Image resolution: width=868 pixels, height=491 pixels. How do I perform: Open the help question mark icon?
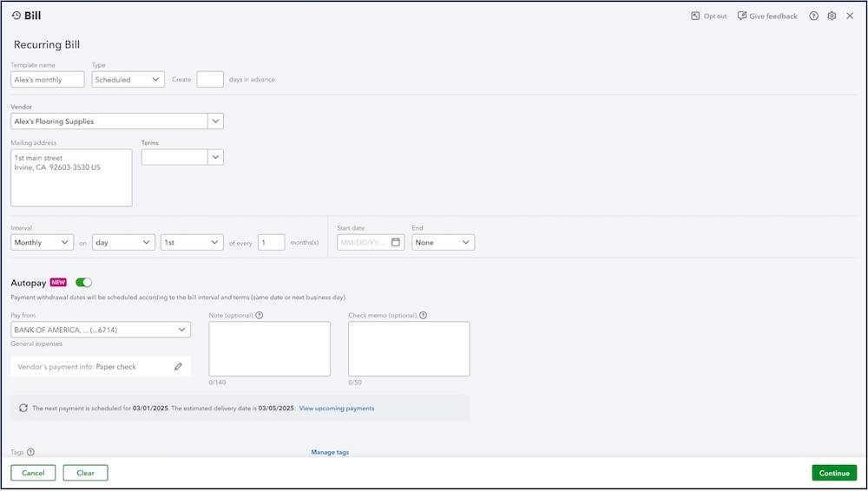(814, 16)
